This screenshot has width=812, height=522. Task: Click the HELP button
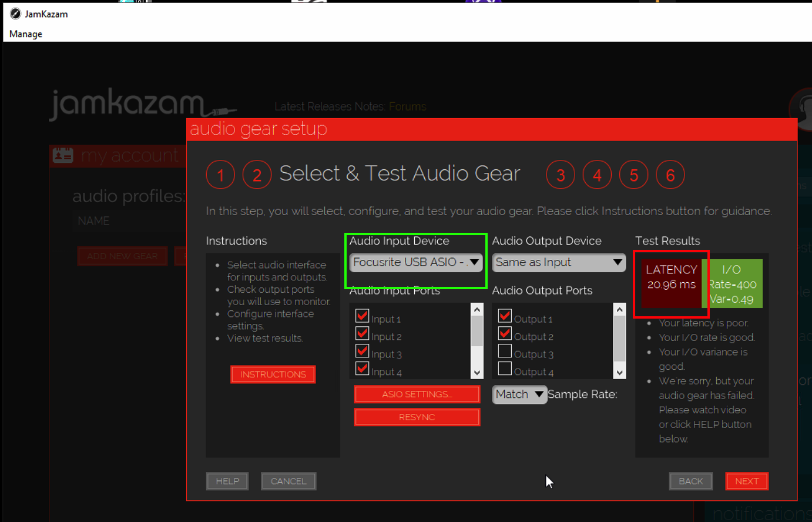[227, 481]
